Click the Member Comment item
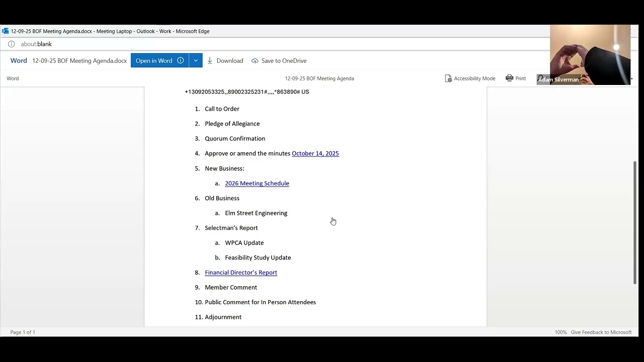The image size is (644, 362). (231, 288)
